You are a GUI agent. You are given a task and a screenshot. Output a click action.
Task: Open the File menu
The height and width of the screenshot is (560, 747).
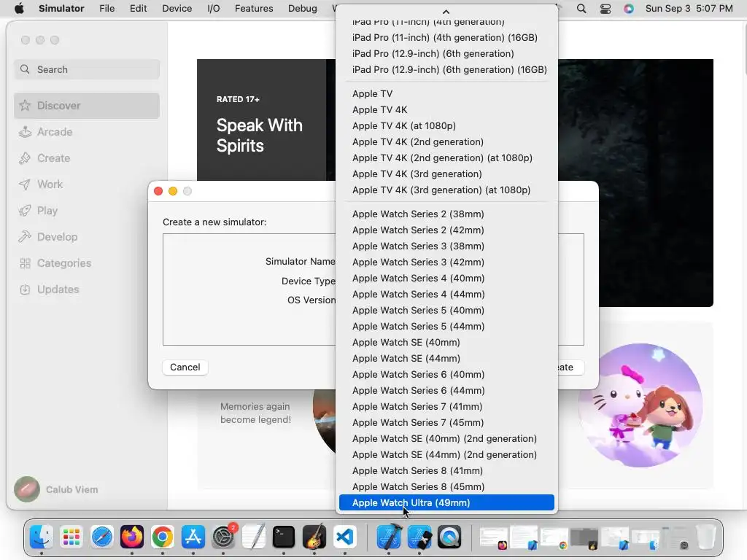coord(107,9)
